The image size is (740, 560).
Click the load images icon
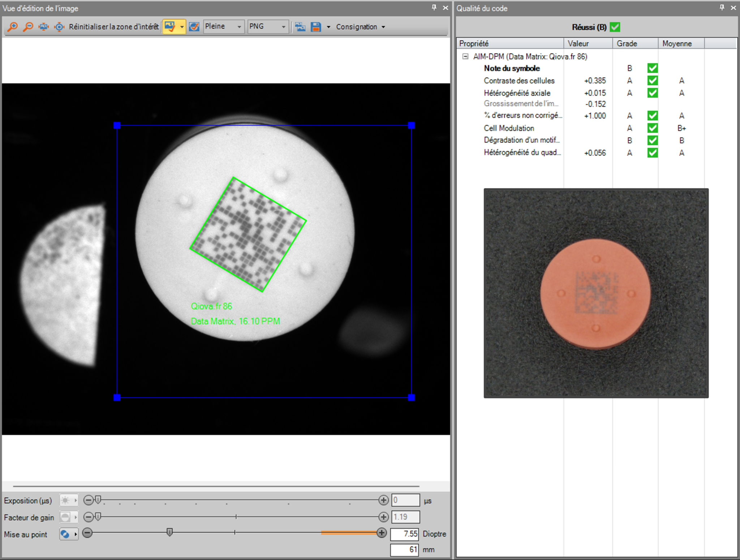click(300, 27)
